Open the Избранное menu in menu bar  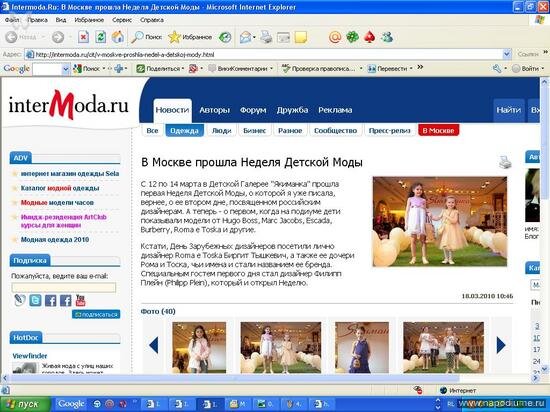89,20
